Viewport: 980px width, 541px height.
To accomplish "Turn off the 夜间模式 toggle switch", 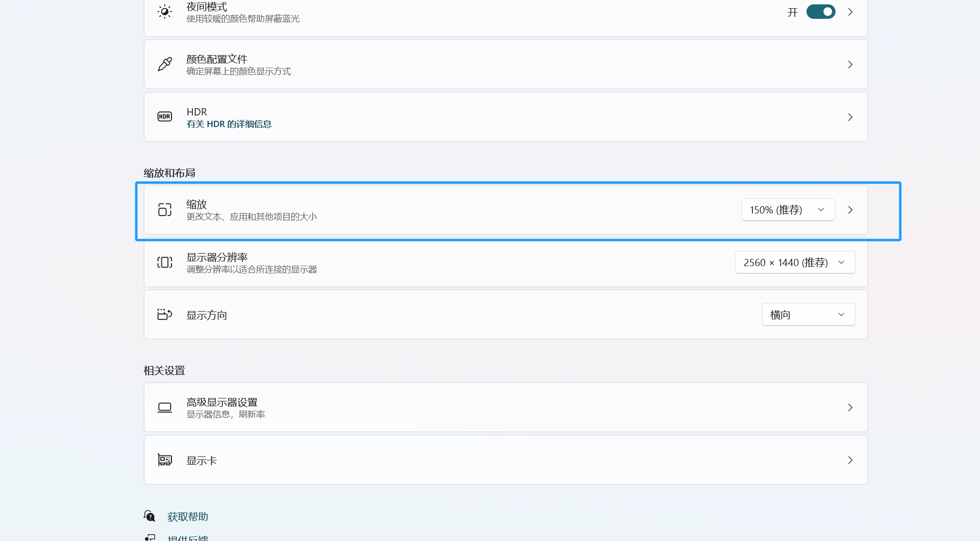I will pyautogui.click(x=821, y=12).
